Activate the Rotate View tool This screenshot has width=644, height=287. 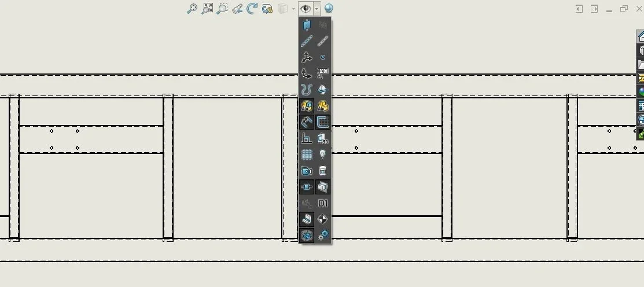252,8
